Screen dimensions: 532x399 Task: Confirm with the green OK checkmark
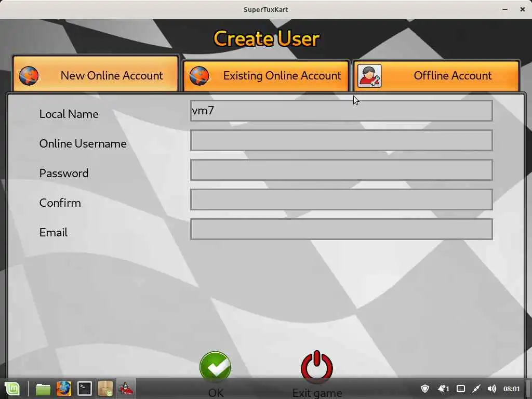[x=215, y=366]
